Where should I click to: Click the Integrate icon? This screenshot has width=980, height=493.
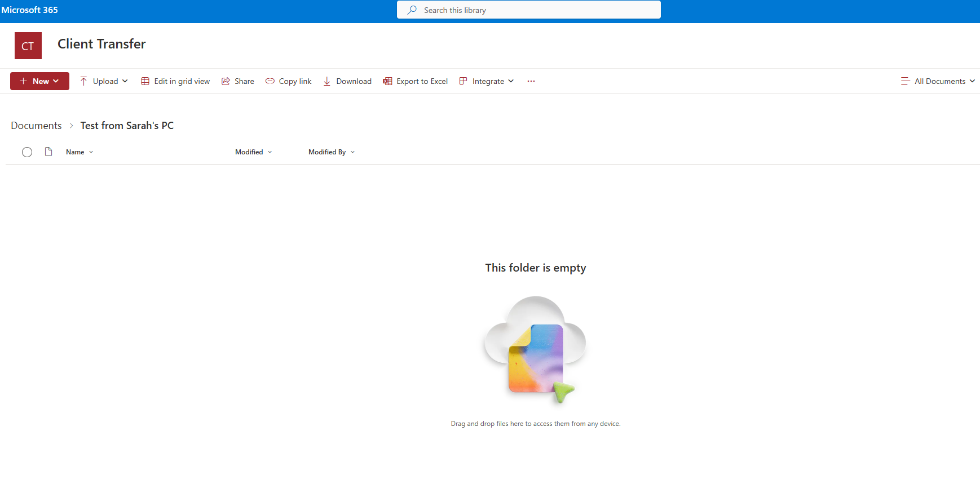click(463, 81)
